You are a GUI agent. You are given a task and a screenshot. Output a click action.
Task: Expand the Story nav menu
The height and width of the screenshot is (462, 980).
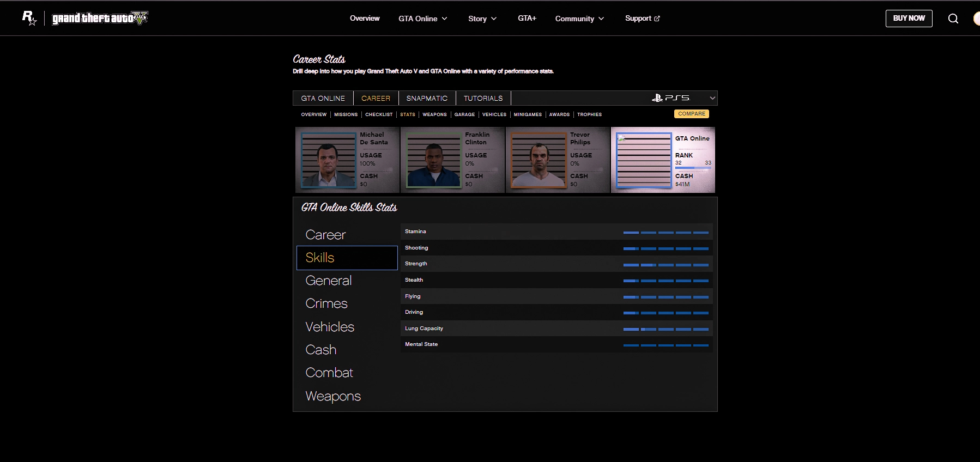482,19
